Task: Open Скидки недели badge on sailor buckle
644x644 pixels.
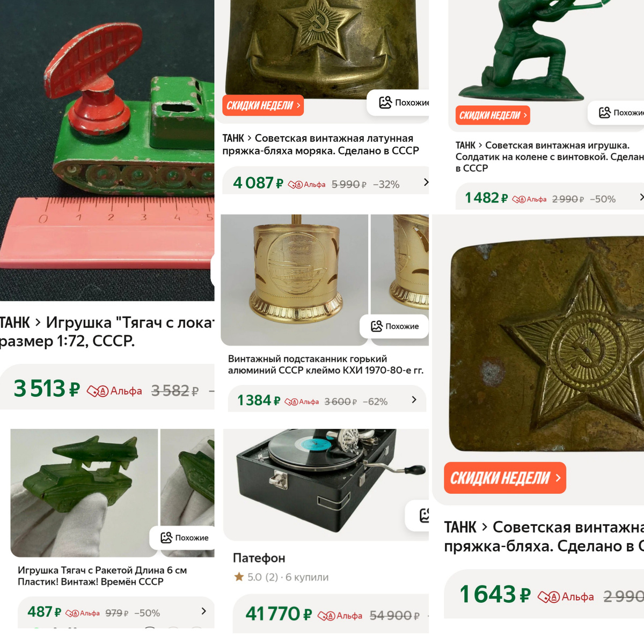Action: [x=263, y=105]
